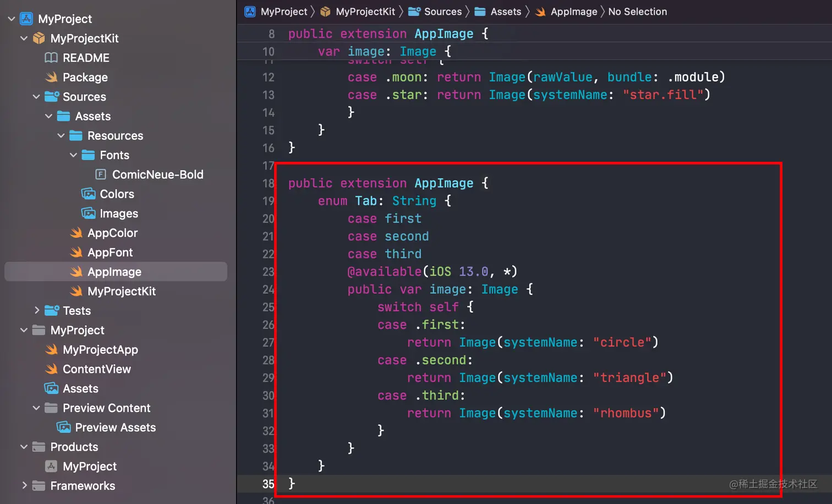Open the AppFont file
The width and height of the screenshot is (832, 504).
coord(110,252)
